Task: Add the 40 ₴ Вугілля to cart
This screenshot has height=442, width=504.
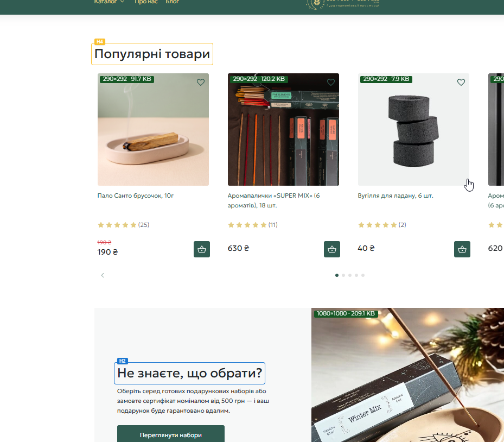Action: pos(462,249)
